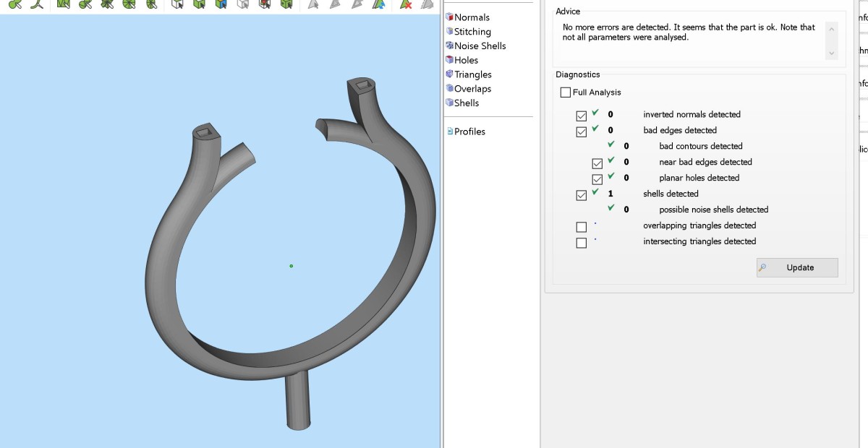Select the Triangles step icon
This screenshot has width=868, height=448.
[449, 74]
